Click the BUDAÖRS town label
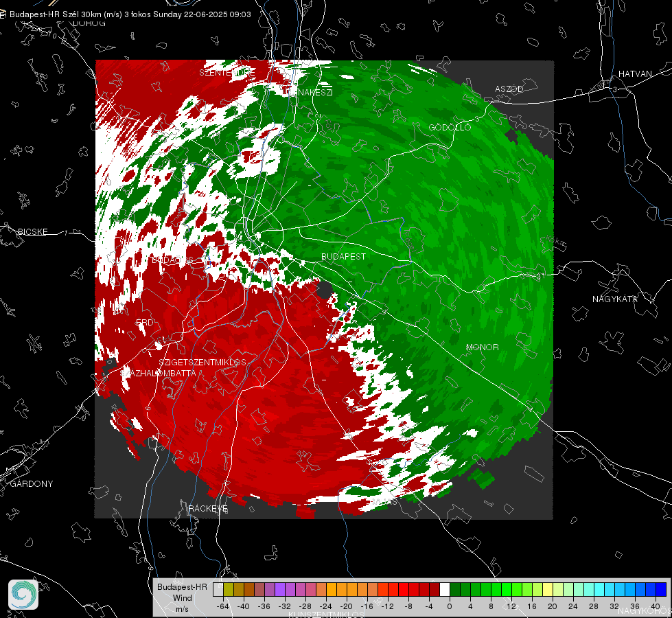 coord(173,260)
